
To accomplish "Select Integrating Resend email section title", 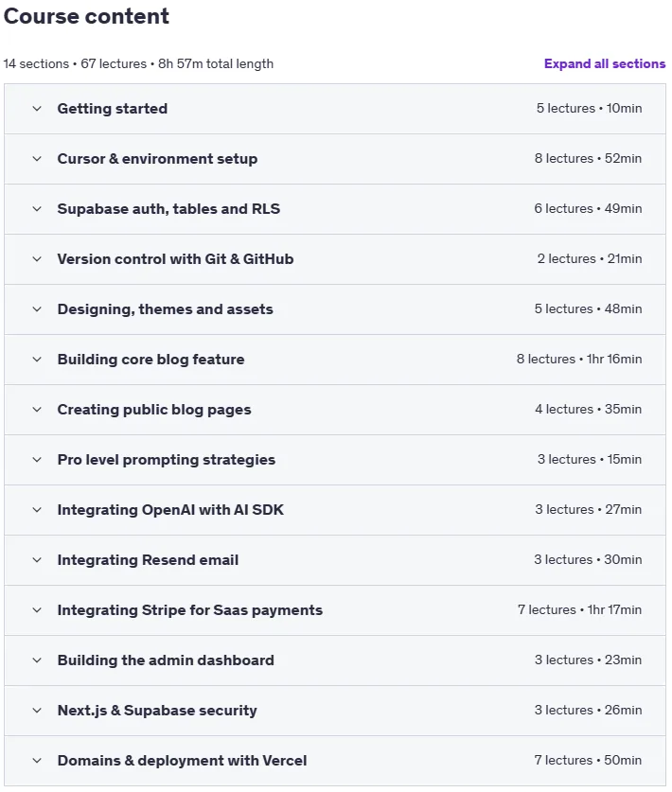I will [x=148, y=559].
